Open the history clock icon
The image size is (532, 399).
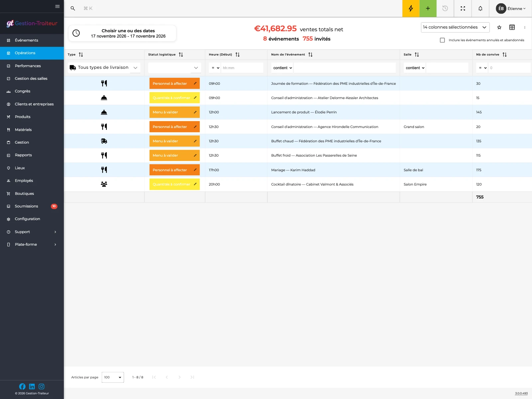(x=445, y=8)
